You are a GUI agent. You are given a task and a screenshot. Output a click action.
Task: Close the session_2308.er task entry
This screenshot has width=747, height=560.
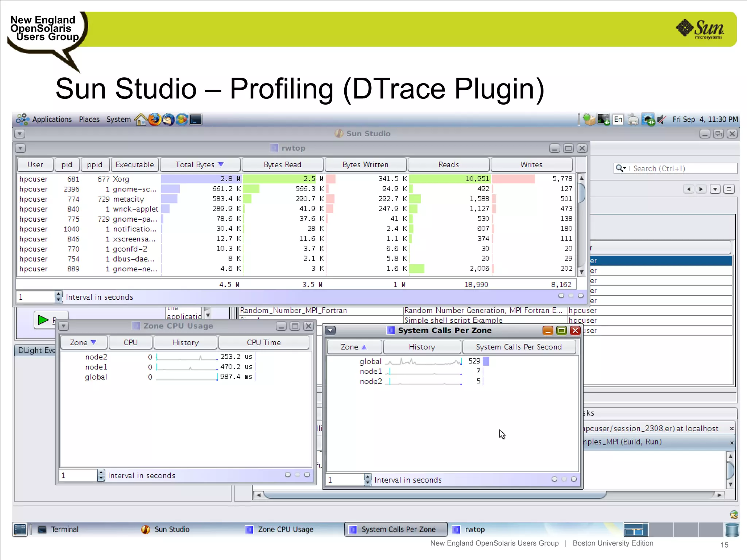pos(732,429)
